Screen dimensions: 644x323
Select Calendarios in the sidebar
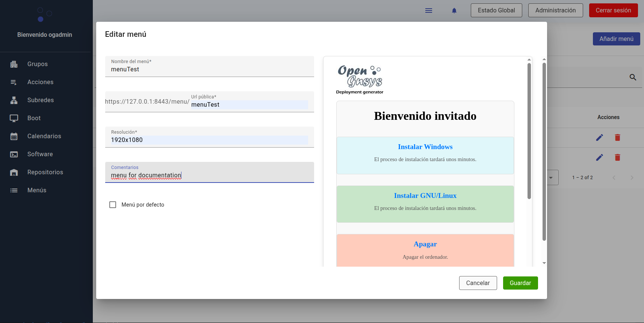(x=44, y=136)
